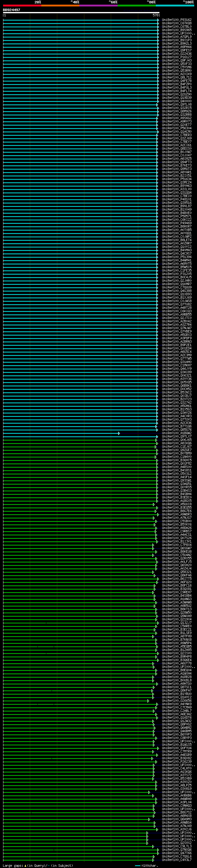Select hit label UniRef100_B7KNX8
The width and height of the screenshot is (197, 868).
(x=177, y=640)
